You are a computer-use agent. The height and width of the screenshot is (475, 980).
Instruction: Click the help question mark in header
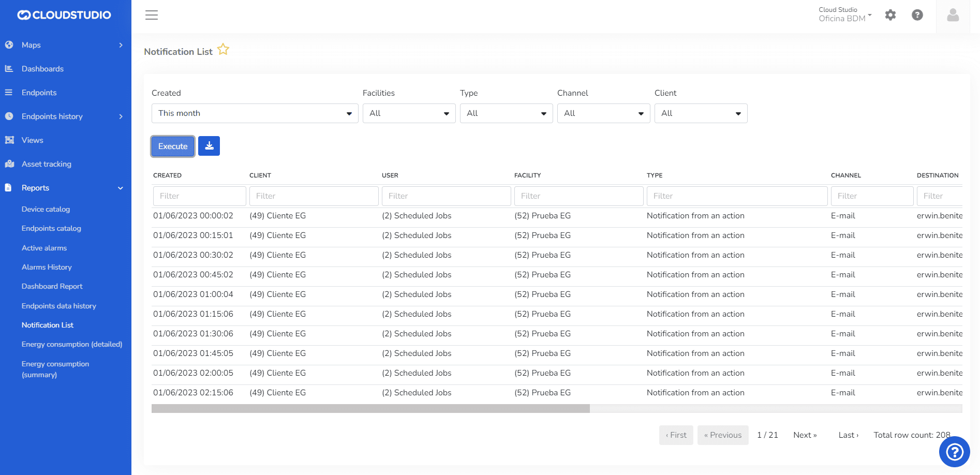point(917,15)
